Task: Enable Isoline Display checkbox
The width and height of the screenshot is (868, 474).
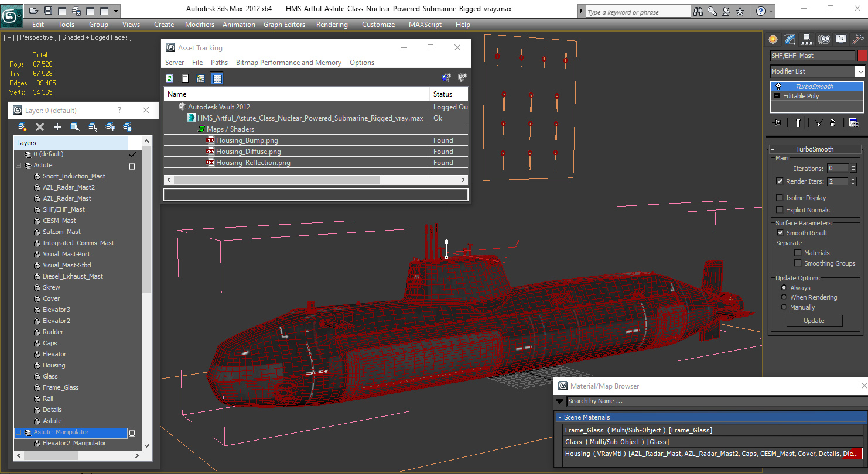Action: coord(780,198)
